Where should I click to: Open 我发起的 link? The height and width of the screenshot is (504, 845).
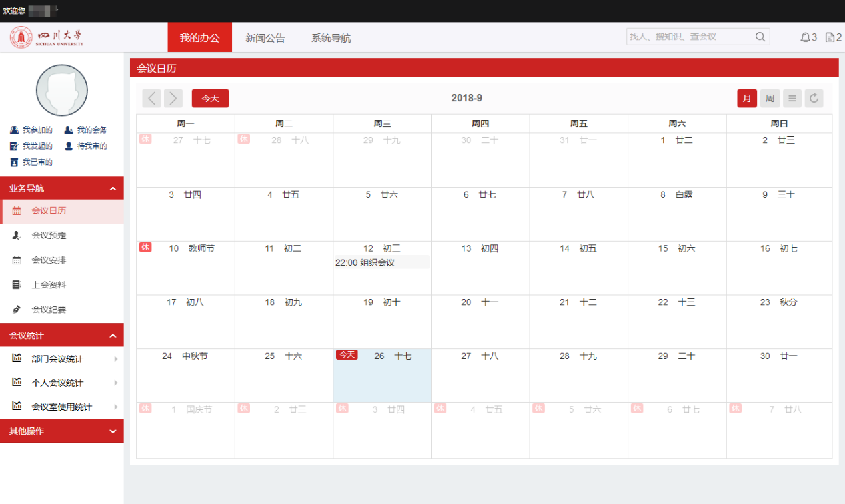(x=37, y=146)
